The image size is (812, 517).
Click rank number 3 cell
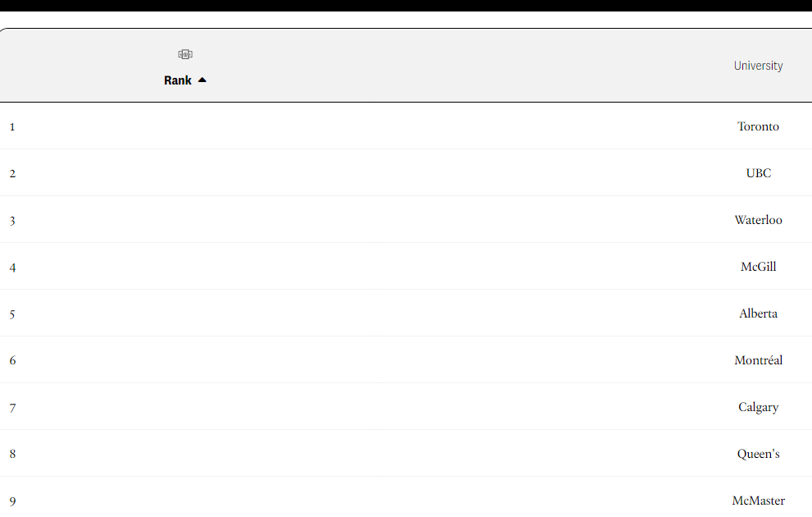12,221
